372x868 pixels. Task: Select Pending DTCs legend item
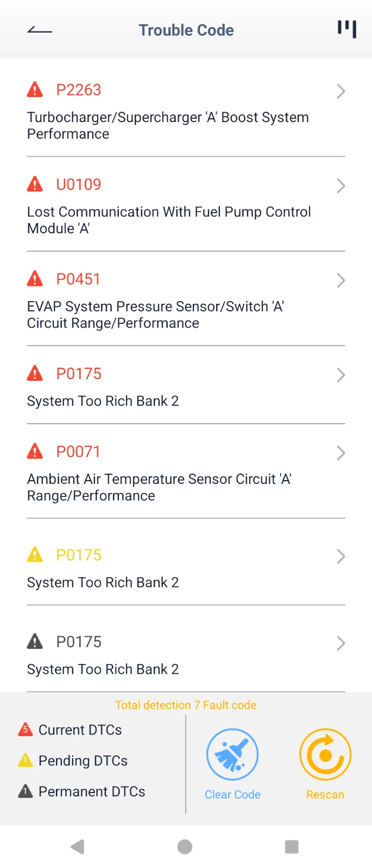click(73, 761)
